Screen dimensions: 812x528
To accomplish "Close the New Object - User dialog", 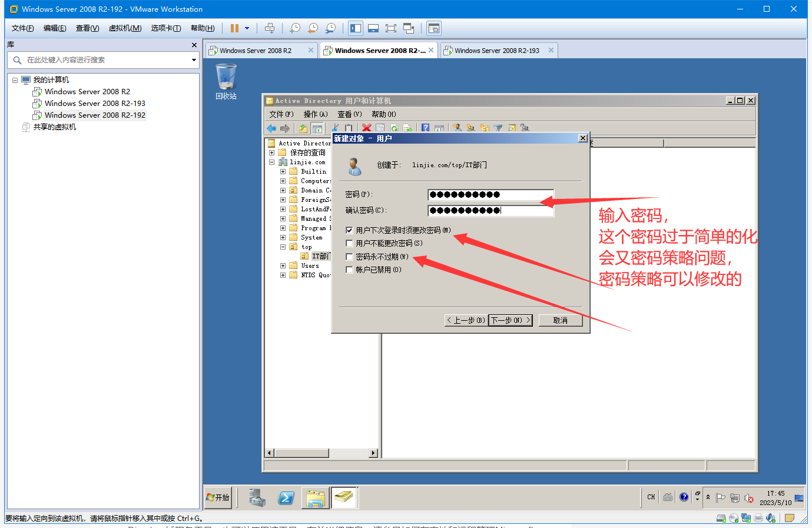I will (582, 138).
